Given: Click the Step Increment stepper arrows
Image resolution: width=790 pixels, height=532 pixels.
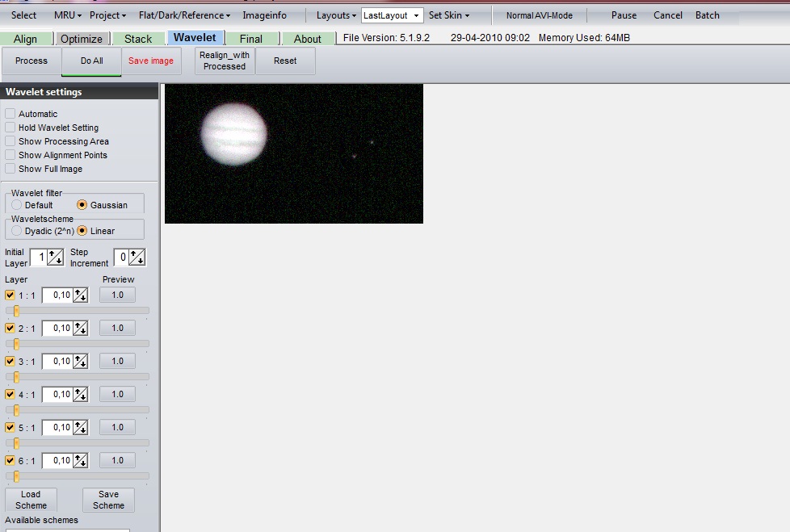Looking at the screenshot, I should 137,258.
